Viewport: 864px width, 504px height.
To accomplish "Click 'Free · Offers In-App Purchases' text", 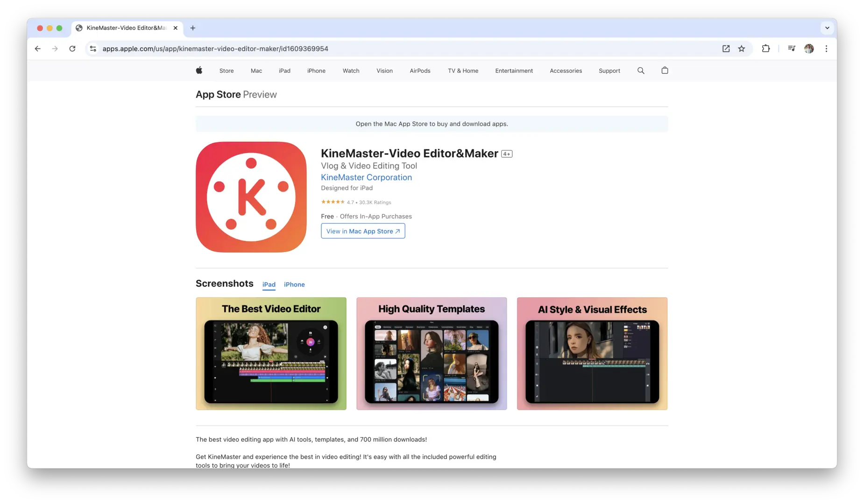I will (366, 217).
